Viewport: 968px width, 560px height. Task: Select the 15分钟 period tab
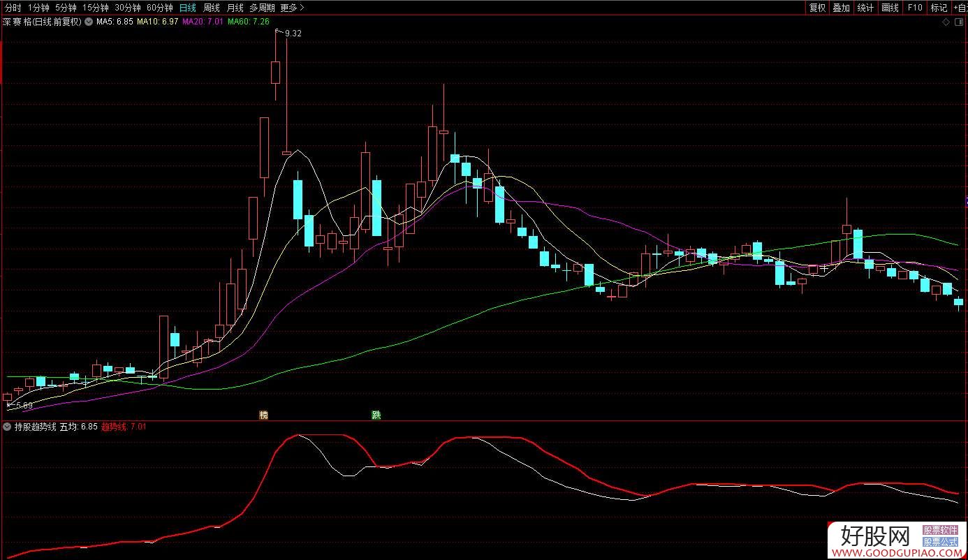tap(95, 8)
